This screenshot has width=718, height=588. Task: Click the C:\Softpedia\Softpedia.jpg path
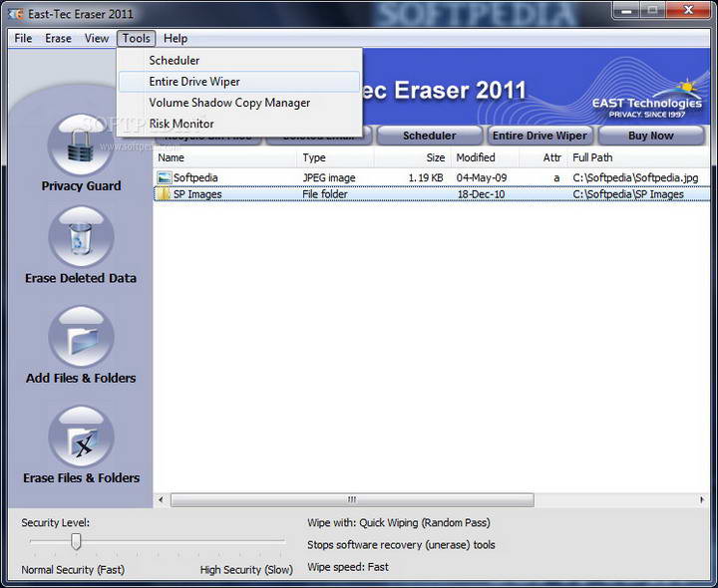point(635,177)
